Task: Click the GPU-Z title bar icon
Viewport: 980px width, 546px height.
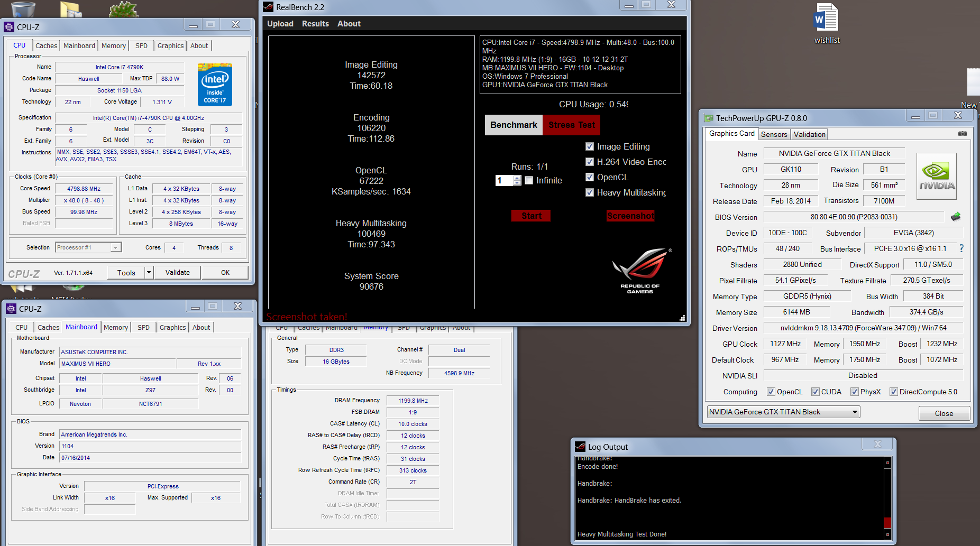Action: click(x=708, y=118)
